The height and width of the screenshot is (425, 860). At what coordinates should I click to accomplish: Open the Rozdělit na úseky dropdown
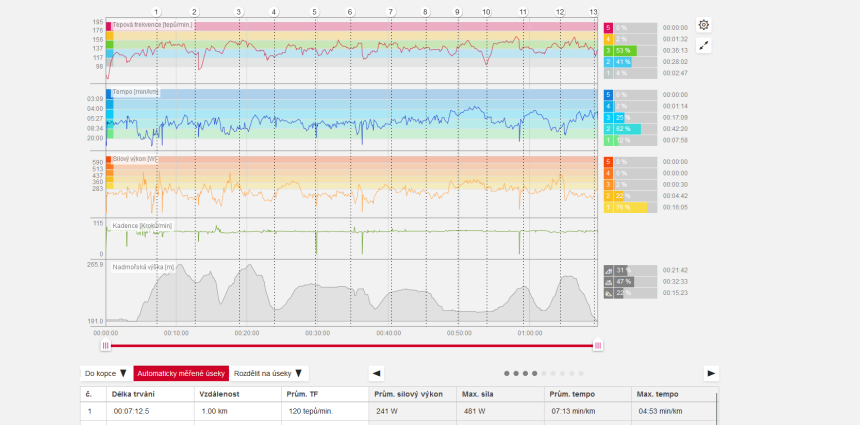coord(269,373)
